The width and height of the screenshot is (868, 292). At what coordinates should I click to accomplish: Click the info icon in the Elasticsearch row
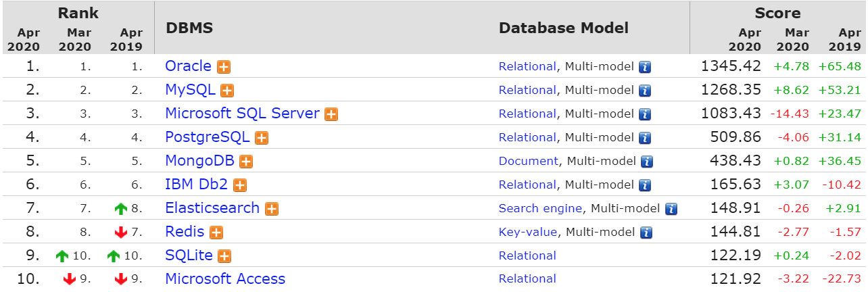click(x=671, y=209)
